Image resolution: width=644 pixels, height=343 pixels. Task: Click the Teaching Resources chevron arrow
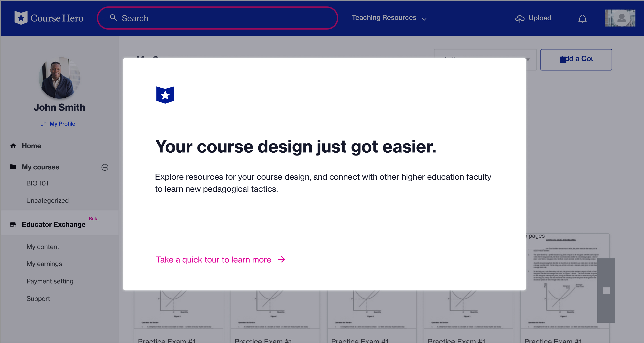[424, 19]
